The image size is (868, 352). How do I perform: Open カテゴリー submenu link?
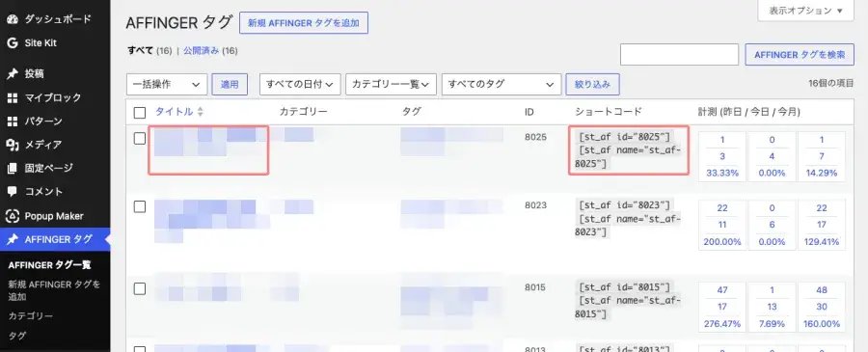(x=31, y=316)
